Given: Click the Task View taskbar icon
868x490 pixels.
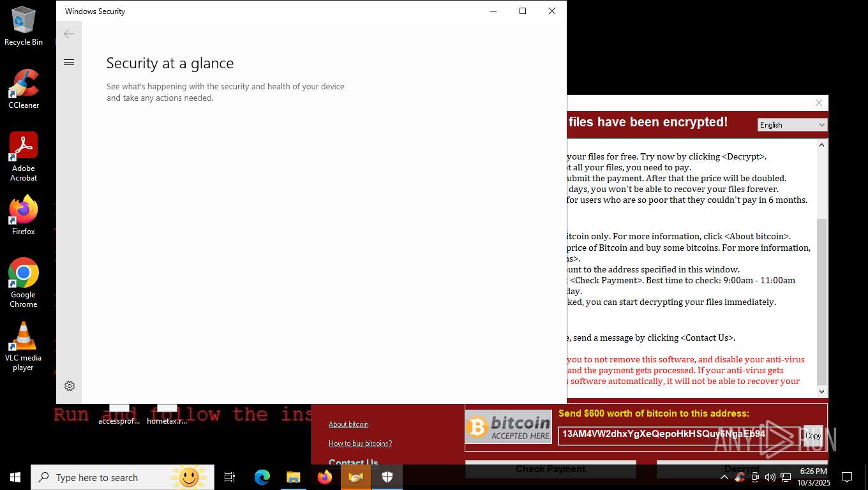Looking at the screenshot, I should pos(230,477).
